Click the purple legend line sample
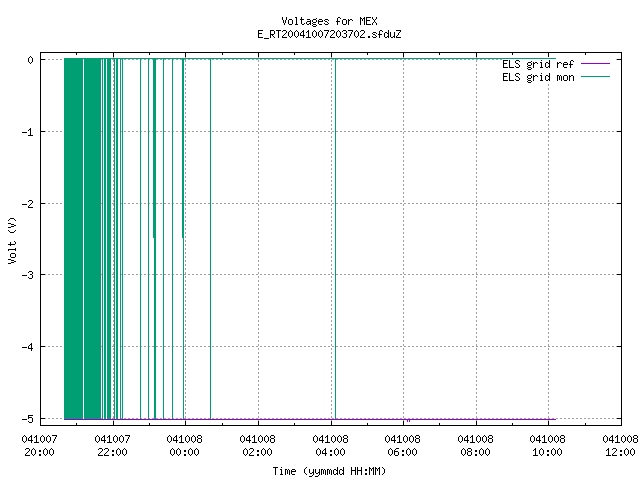This screenshot has width=640, height=480. coord(595,64)
